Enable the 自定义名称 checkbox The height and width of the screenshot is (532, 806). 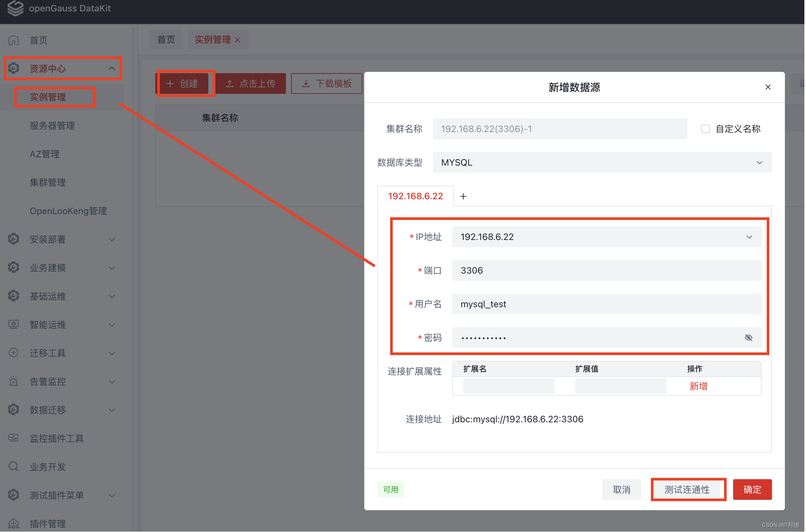pyautogui.click(x=705, y=128)
